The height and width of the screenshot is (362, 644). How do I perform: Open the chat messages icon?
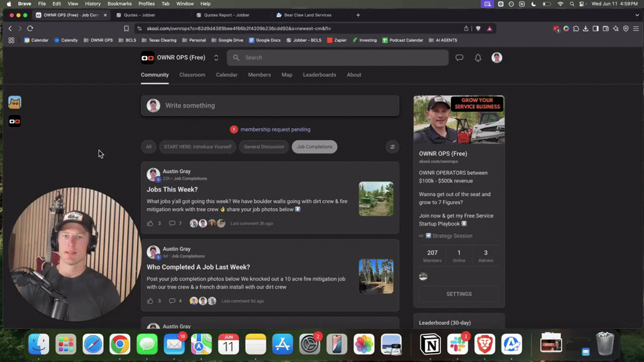tap(459, 58)
